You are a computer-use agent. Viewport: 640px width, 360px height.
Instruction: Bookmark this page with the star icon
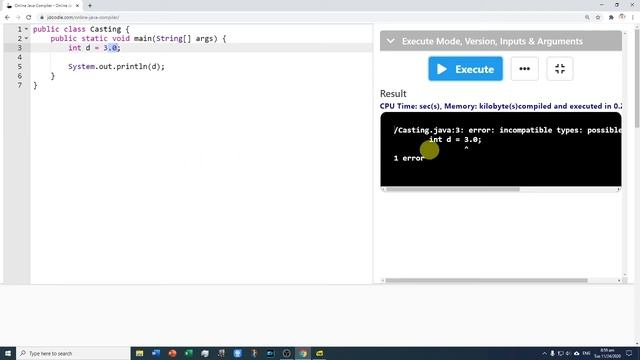pos(598,17)
